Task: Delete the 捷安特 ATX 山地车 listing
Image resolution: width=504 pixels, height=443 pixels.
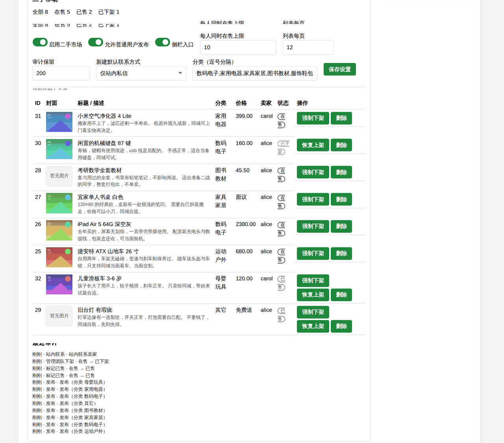Action: tap(341, 253)
